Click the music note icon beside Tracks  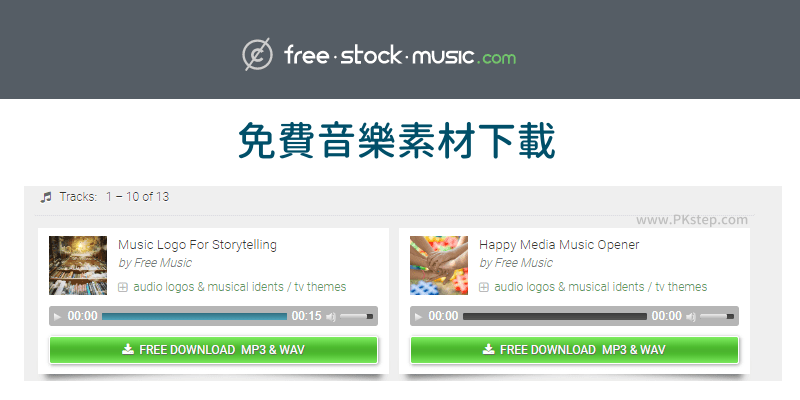tap(46, 197)
